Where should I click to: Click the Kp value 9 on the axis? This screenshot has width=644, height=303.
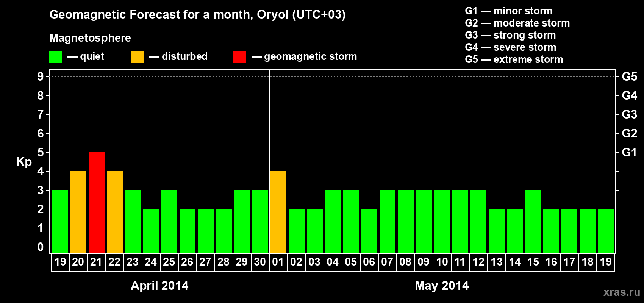coord(41,77)
